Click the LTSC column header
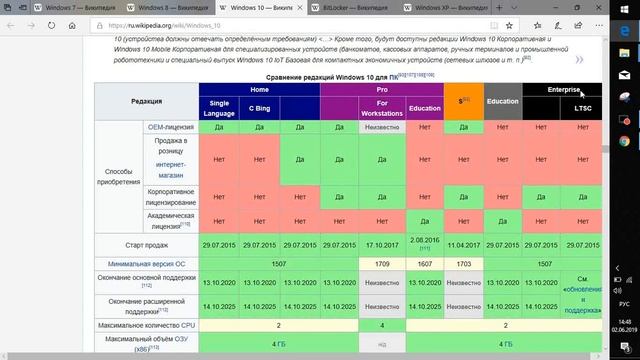Image resolution: width=640 pixels, height=360 pixels. tap(582, 108)
